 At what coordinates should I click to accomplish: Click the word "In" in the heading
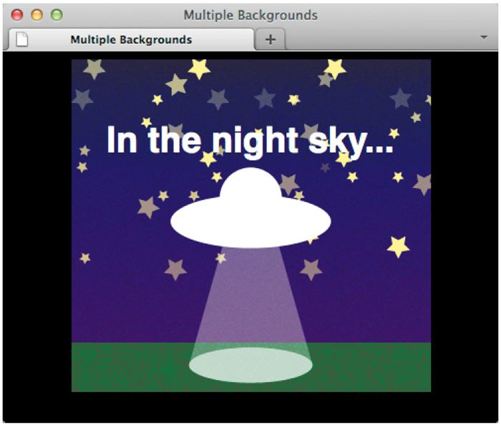122,140
